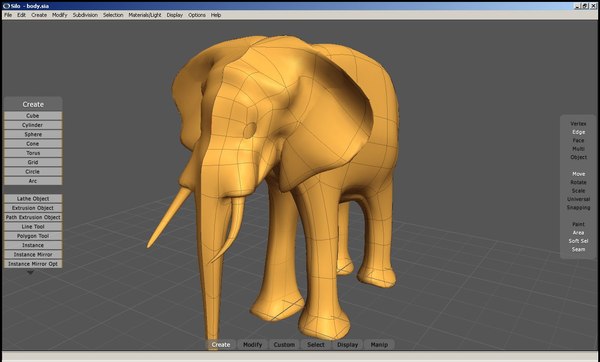
Task: Enable Soft Sel selection
Action: 578,241
